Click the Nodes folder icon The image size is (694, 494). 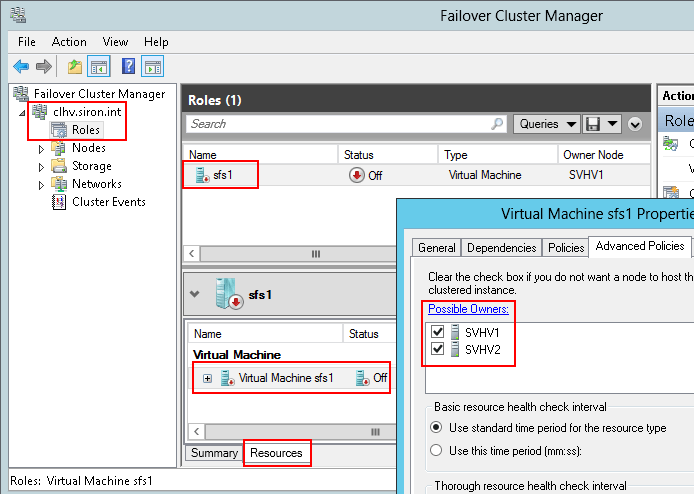click(59, 148)
